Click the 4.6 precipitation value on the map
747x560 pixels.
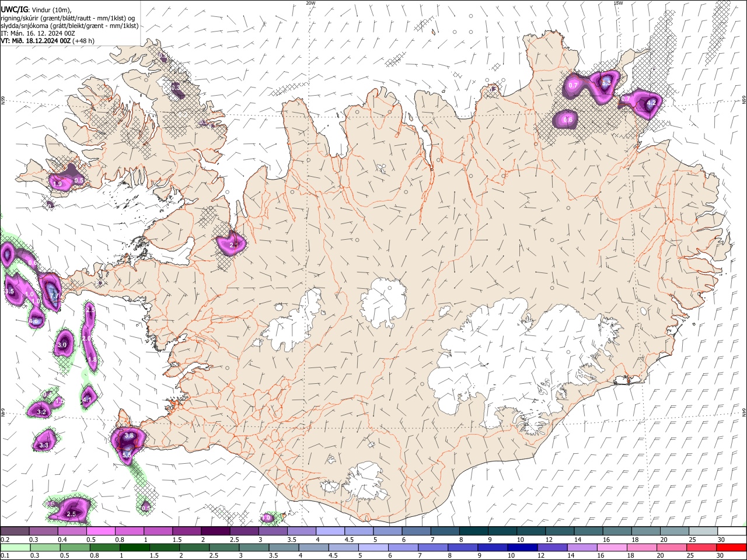[34, 321]
